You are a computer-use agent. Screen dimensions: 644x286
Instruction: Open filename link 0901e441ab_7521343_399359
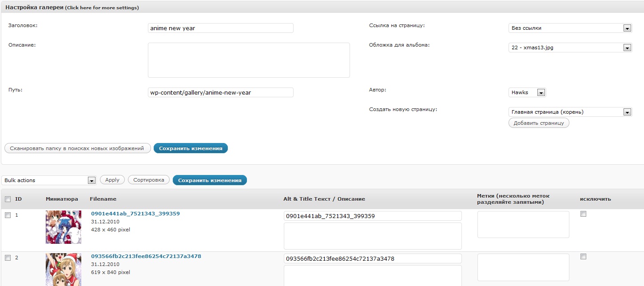(x=135, y=214)
